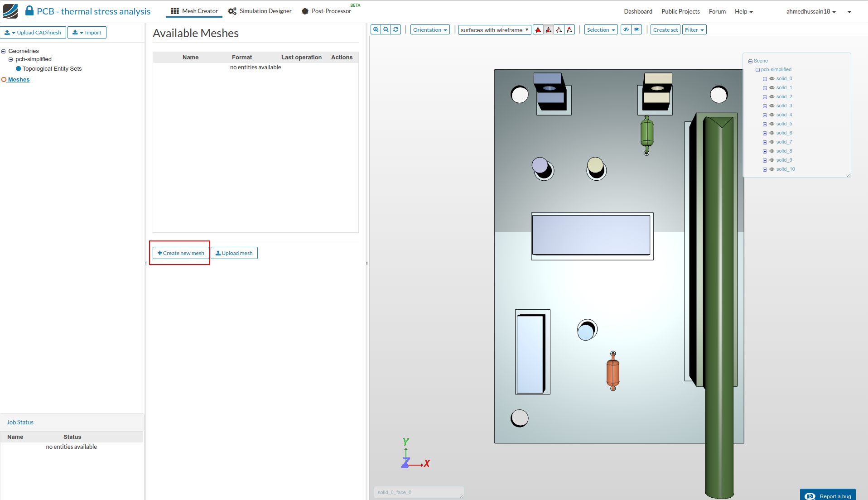This screenshot has height=500, width=868.
Task: Pick face selection mode (second pyramid icon)
Action: pyautogui.click(x=549, y=30)
